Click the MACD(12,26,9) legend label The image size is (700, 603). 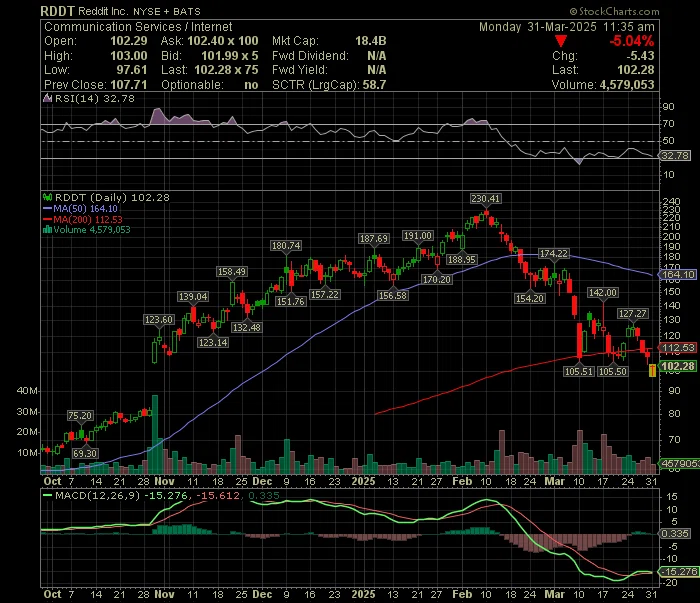97,495
